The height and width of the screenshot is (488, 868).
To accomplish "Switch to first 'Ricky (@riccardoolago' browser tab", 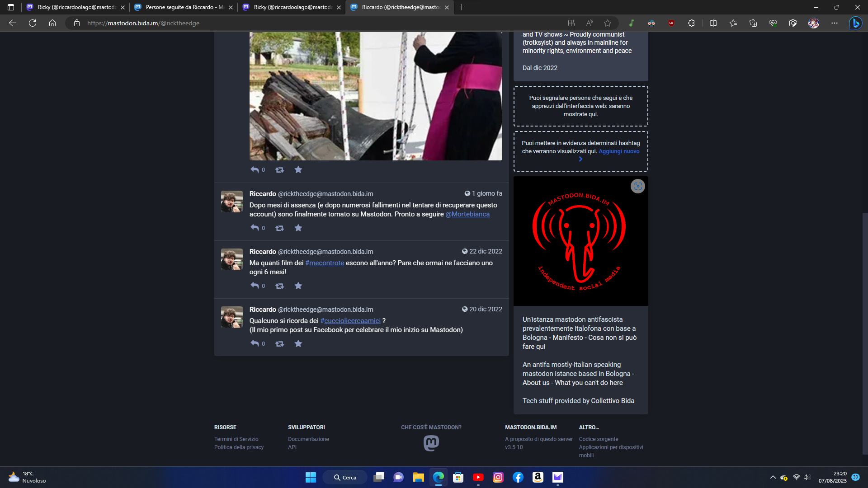I will pyautogui.click(x=75, y=7).
